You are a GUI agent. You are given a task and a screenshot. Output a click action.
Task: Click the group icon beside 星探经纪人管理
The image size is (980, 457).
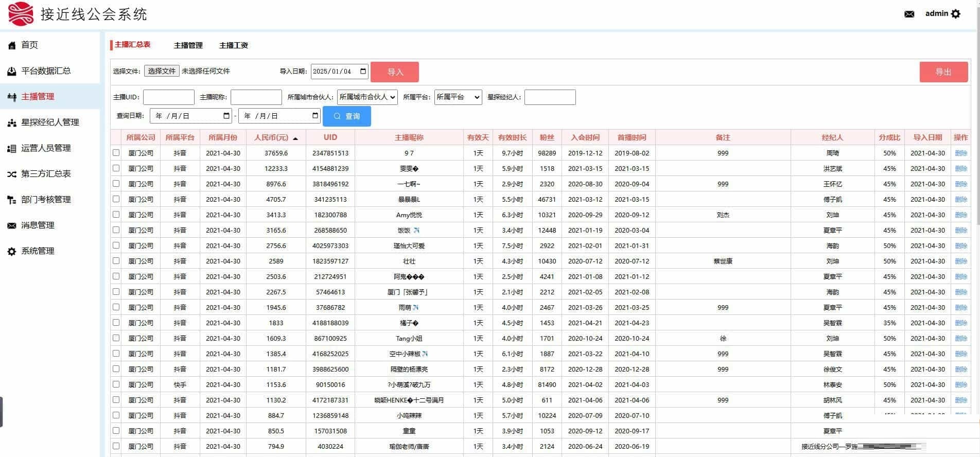12,122
